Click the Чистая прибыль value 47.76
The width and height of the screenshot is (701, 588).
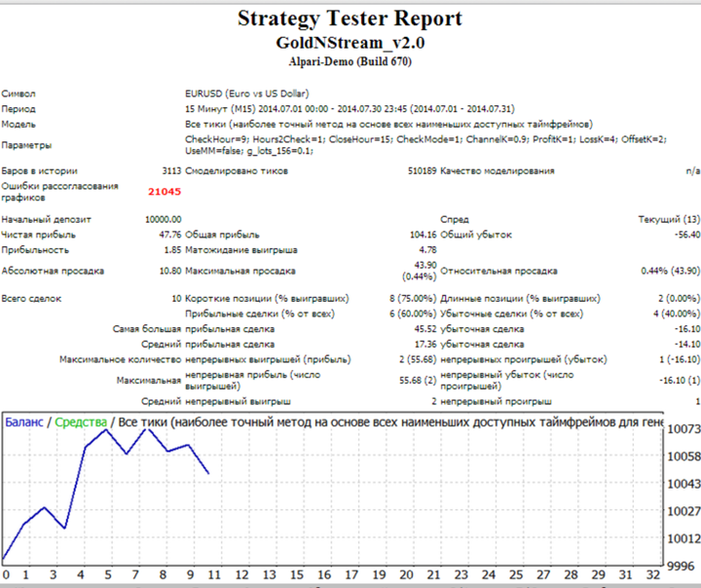pyautogui.click(x=169, y=235)
